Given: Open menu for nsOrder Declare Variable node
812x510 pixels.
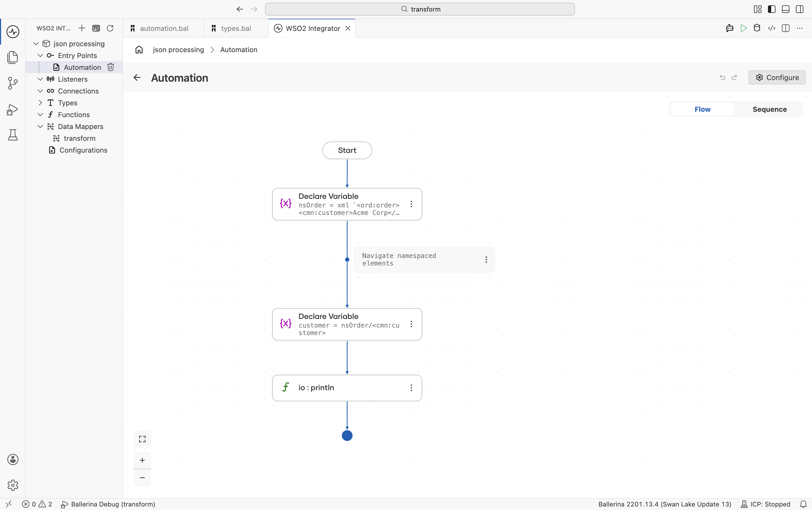Looking at the screenshot, I should [411, 204].
